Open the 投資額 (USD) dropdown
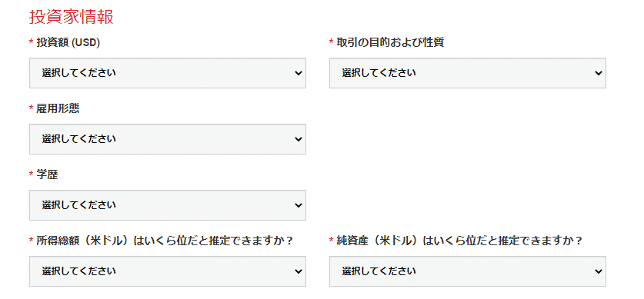Image resolution: width=644 pixels, height=299 pixels. click(x=168, y=73)
